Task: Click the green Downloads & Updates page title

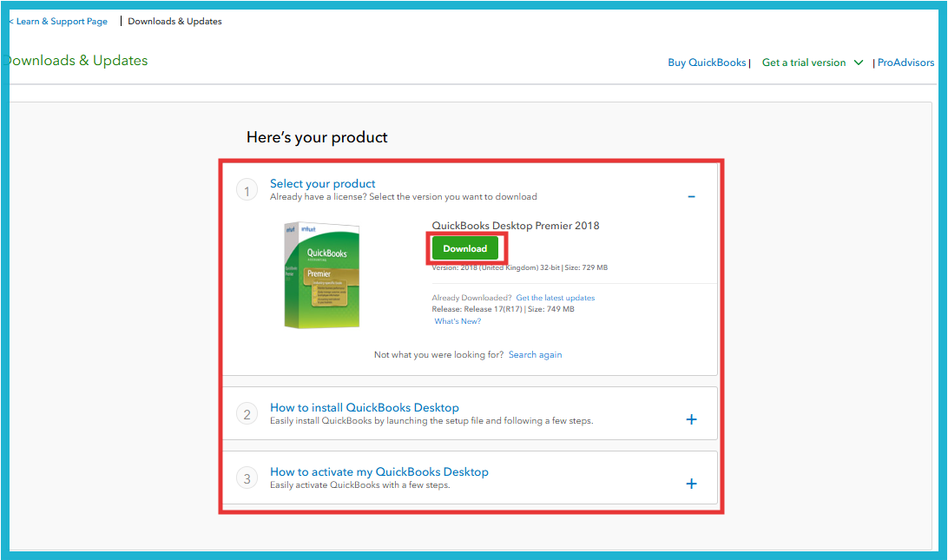Action: tap(76, 61)
